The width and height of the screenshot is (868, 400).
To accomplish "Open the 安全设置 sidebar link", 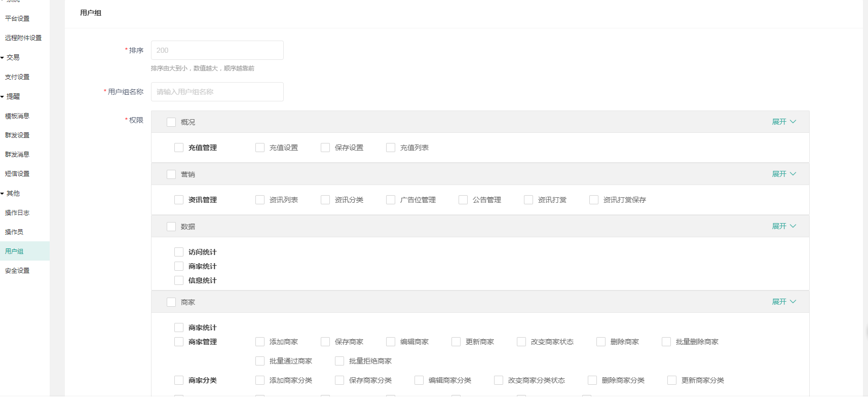I will tap(17, 271).
